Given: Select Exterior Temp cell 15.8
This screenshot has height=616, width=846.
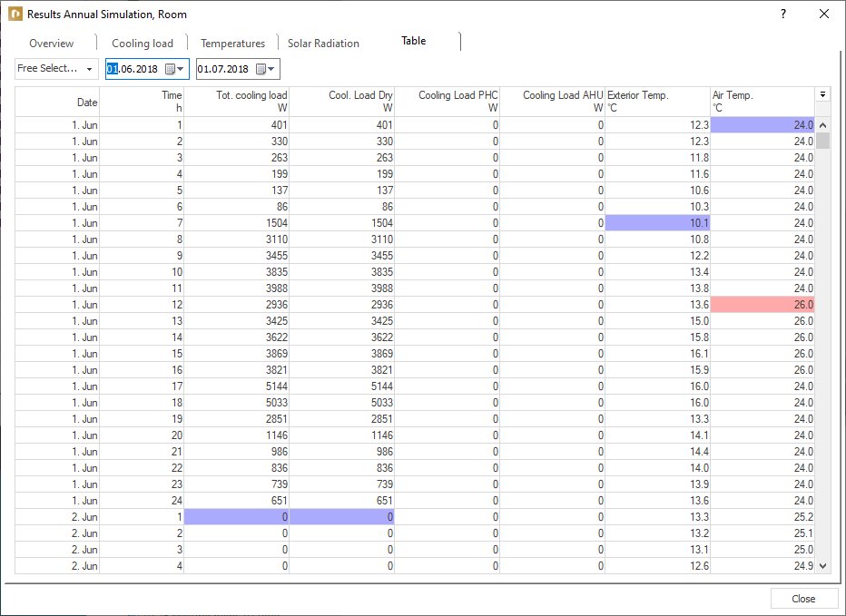Looking at the screenshot, I should click(657, 337).
